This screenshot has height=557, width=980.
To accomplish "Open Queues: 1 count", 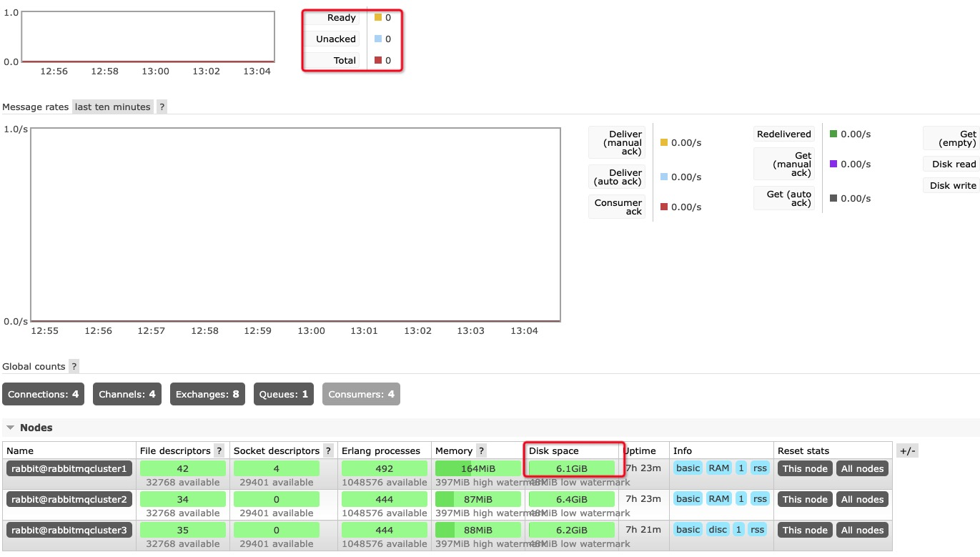I will tap(284, 394).
